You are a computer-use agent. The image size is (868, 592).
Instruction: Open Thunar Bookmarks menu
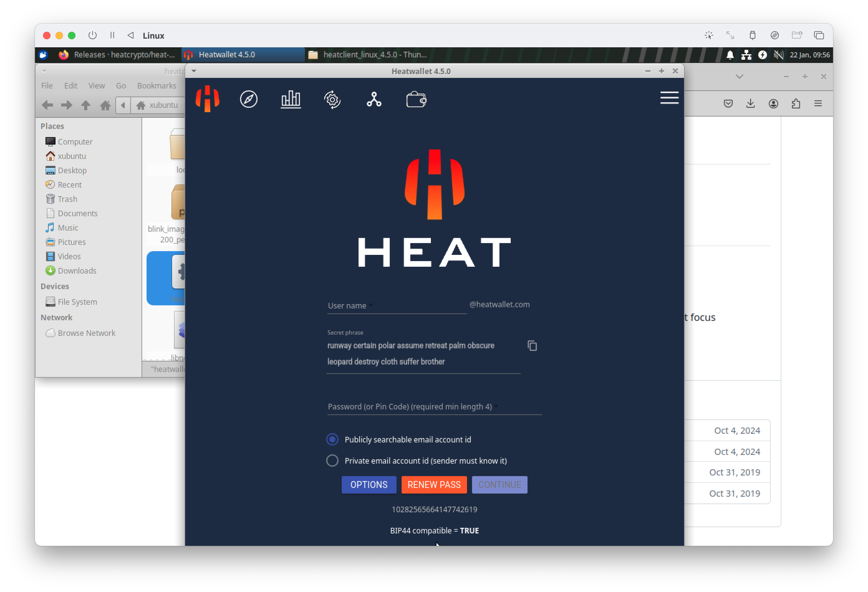click(x=157, y=85)
